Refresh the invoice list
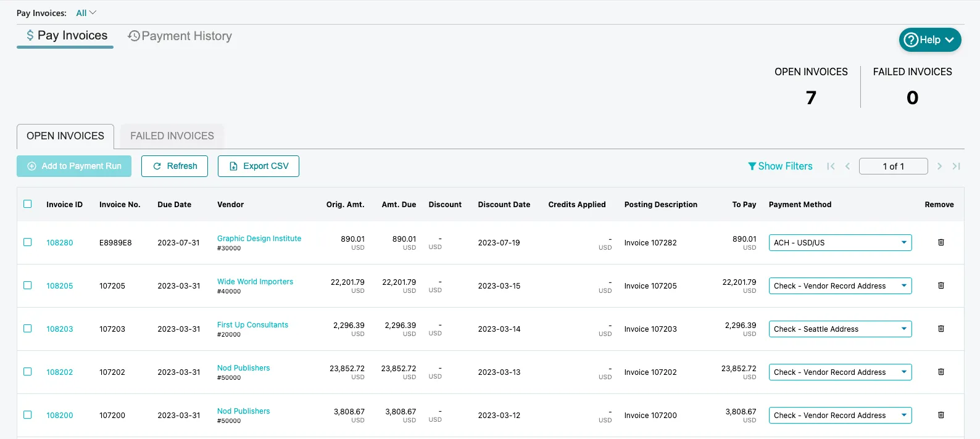 (175, 166)
